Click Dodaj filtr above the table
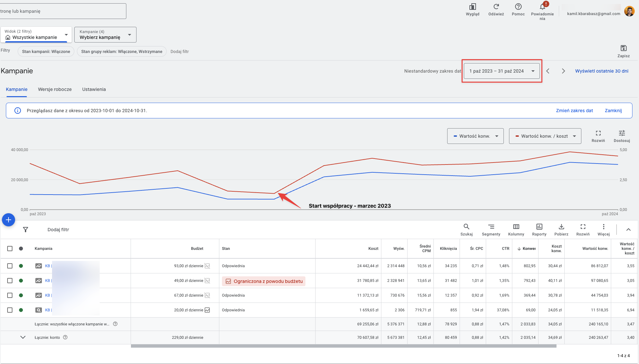This screenshot has height=364, width=639. (58, 230)
